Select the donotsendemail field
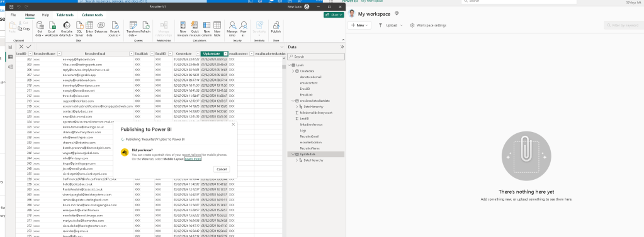This screenshot has height=237, width=644. click(310, 77)
